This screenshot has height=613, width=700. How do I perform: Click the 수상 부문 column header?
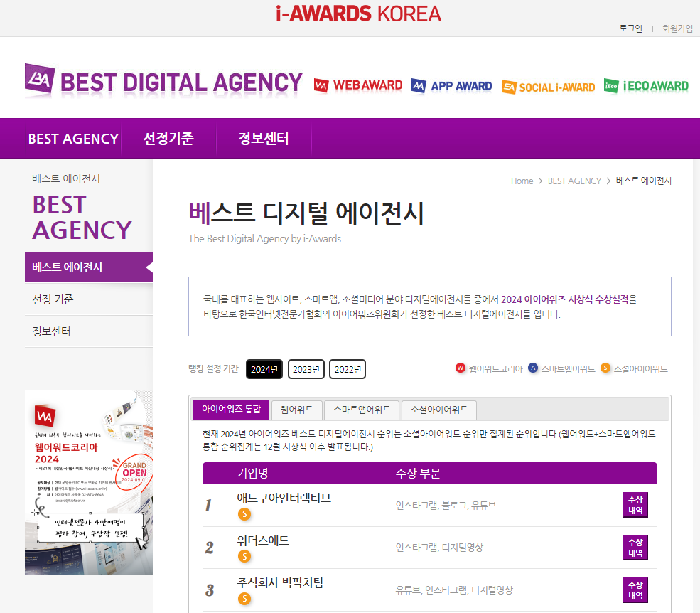coord(418,474)
